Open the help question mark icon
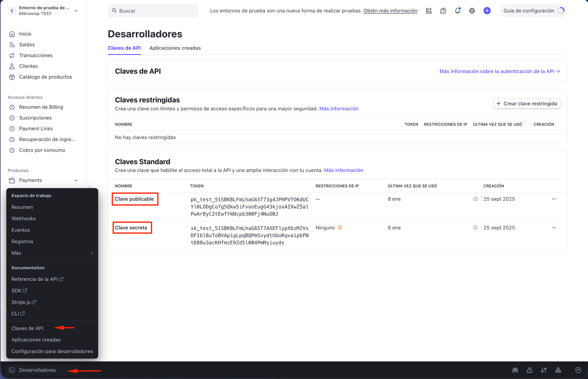Viewport: 588px width, 379px height. point(443,11)
